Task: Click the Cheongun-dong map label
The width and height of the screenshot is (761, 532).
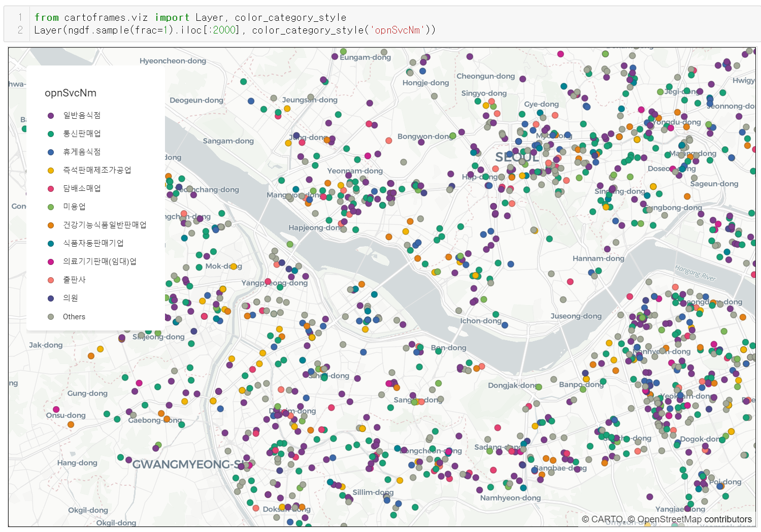Action: [x=486, y=76]
